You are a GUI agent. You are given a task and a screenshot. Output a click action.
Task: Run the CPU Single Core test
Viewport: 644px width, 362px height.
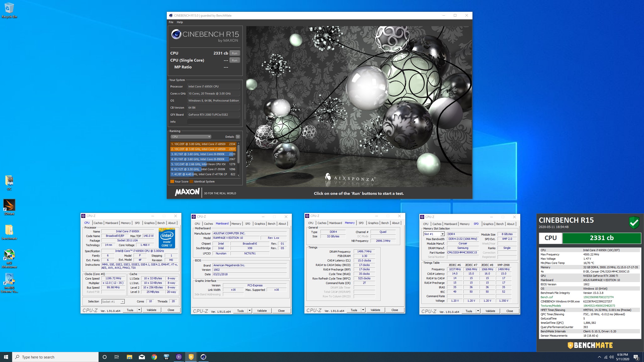[234, 60]
